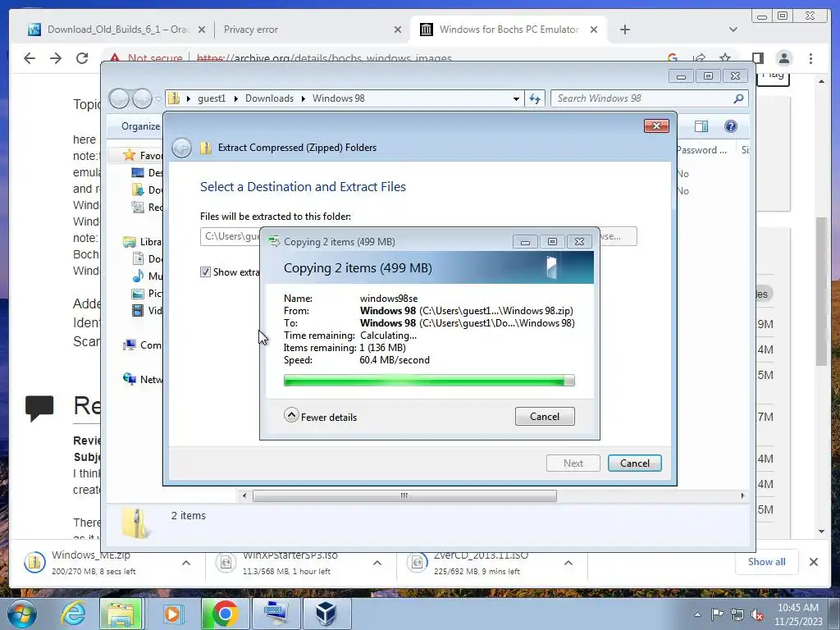Open Windows Explorer taskbar icon

121,614
